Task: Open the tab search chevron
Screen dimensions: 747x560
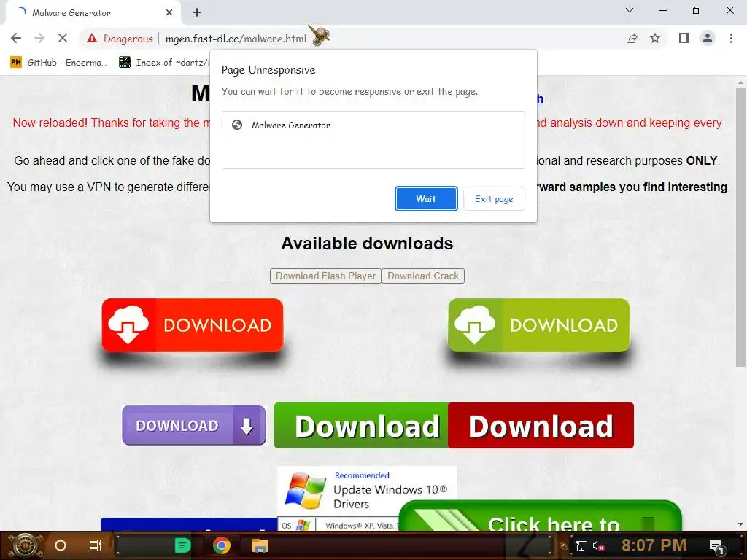Action: point(630,10)
